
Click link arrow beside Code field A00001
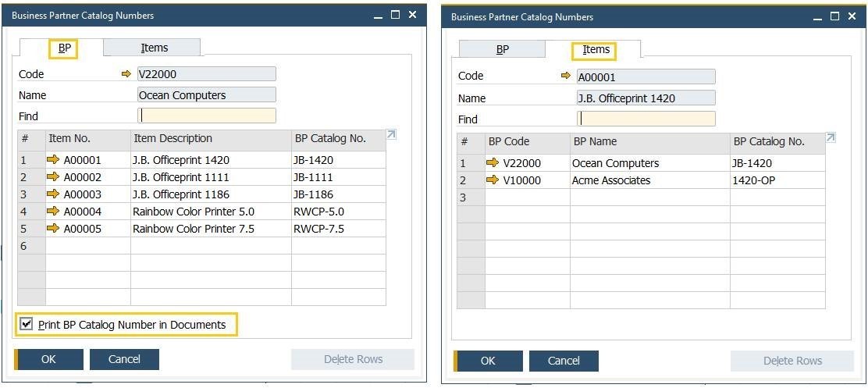coord(566,76)
